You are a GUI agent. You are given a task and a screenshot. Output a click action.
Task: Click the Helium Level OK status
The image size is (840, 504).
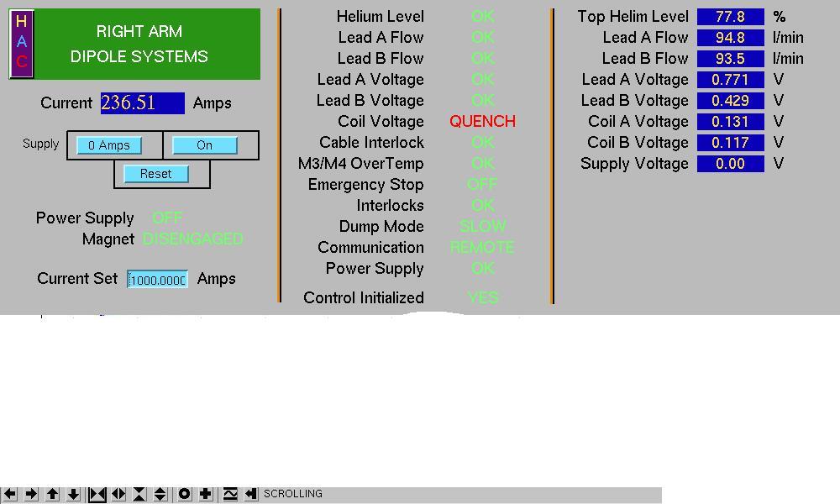483,17
